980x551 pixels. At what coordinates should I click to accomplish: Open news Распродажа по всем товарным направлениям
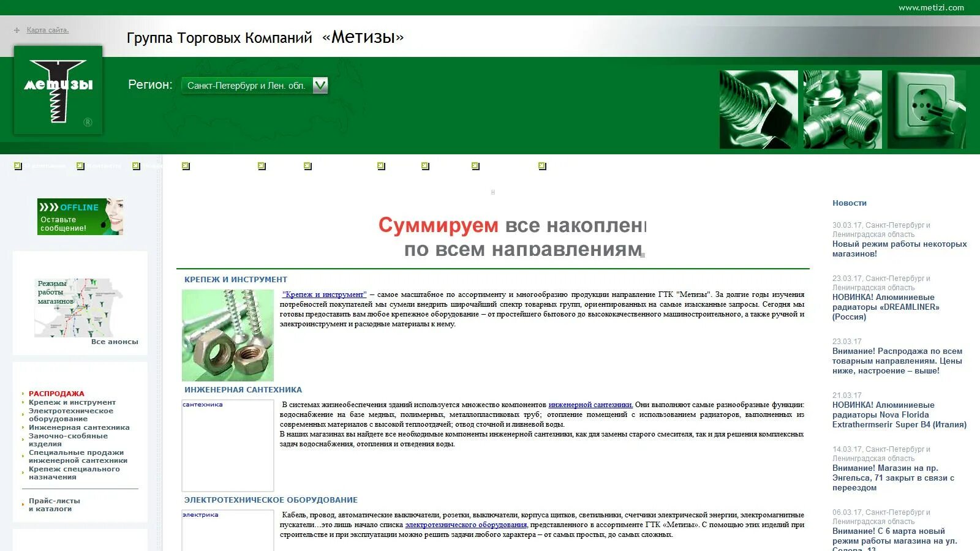pyautogui.click(x=897, y=361)
